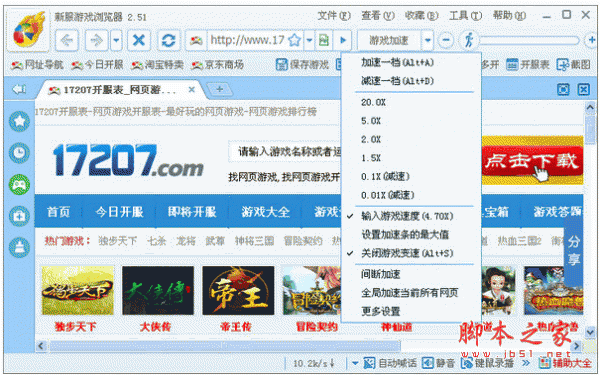600x375 pixels.
Task: Open the 工具(T) menu
Action: coord(465,16)
